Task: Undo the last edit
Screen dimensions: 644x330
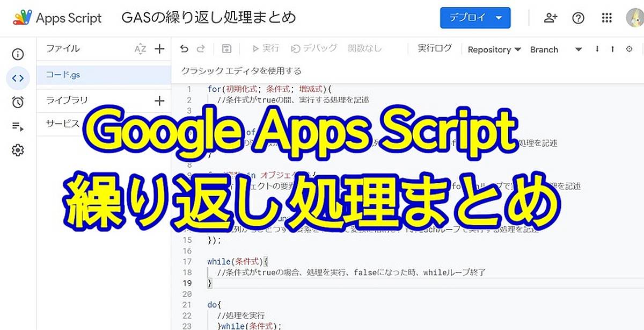Action: pyautogui.click(x=185, y=48)
